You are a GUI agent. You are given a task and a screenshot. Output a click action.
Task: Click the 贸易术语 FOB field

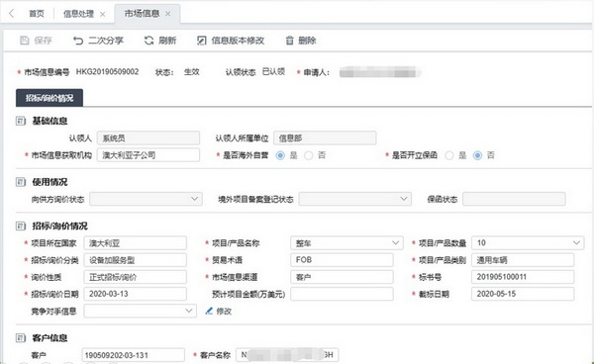[342, 260]
